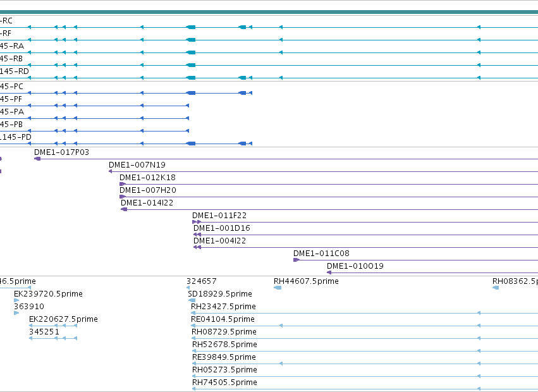Choose the DME1-011F22 clone label
This screenshot has height=392, width=538.
pyautogui.click(x=219, y=216)
